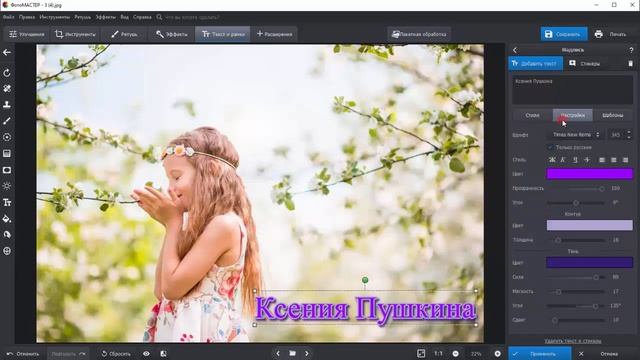Click the back arrow in left toolbar

[7, 52]
